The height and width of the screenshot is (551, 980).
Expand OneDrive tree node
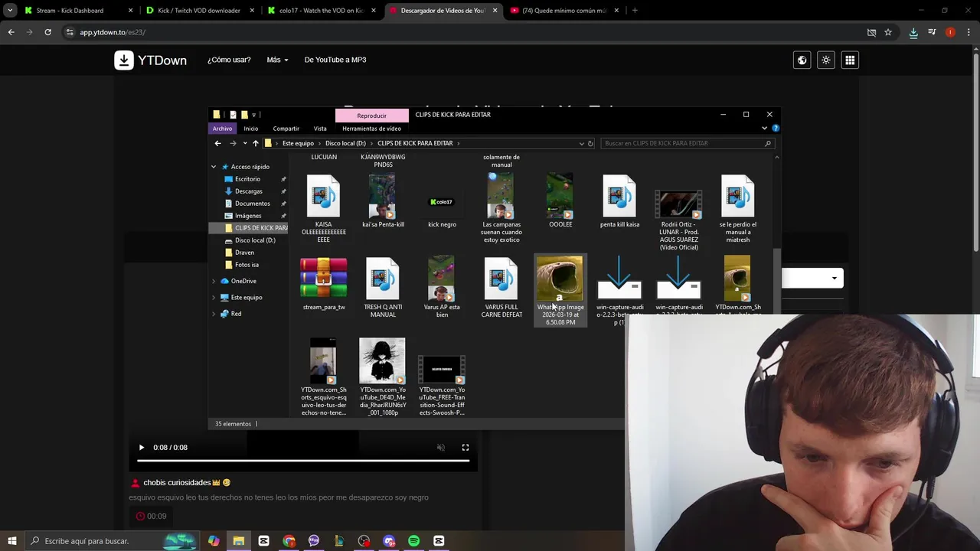click(214, 281)
